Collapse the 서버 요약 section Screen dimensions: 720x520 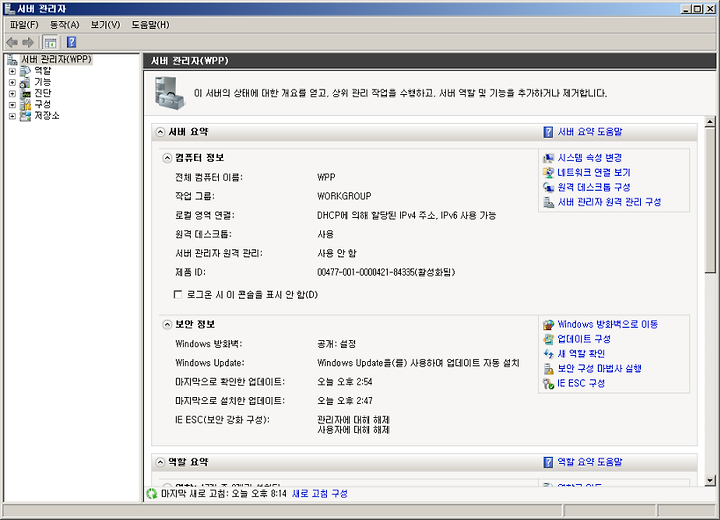click(160, 132)
